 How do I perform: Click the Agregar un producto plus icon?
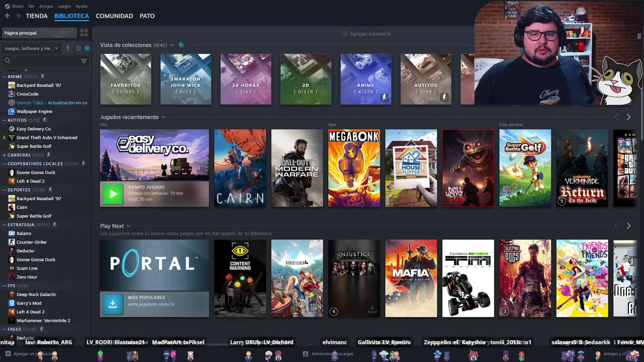pyautogui.click(x=8, y=354)
